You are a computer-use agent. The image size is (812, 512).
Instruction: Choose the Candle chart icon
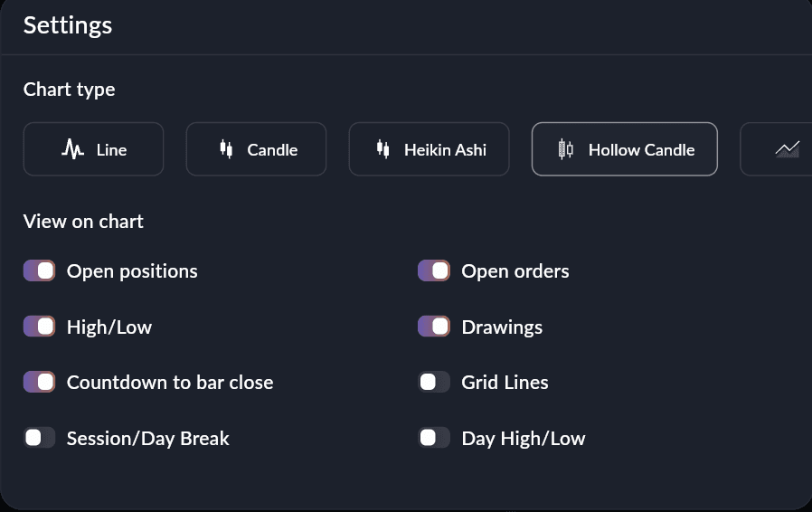pyautogui.click(x=226, y=149)
